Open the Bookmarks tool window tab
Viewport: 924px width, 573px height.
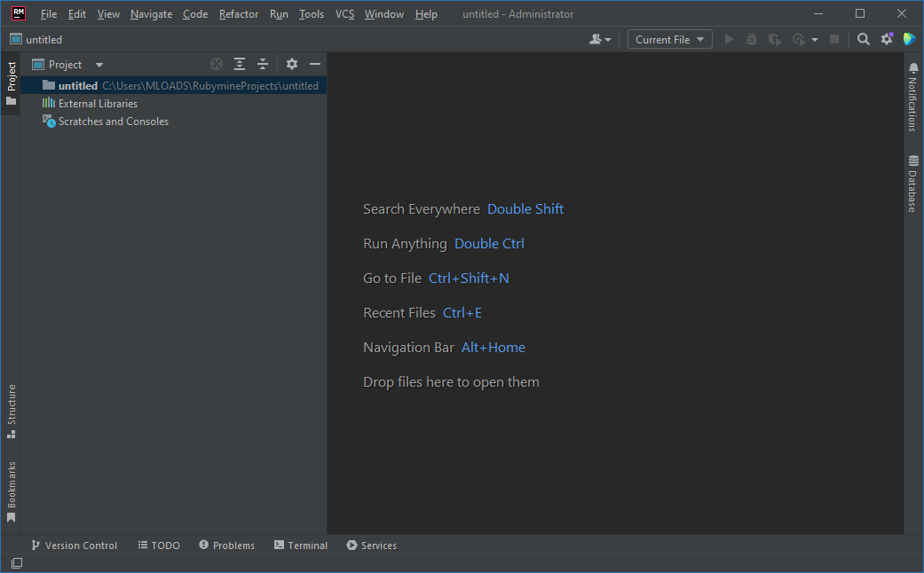[x=11, y=491]
